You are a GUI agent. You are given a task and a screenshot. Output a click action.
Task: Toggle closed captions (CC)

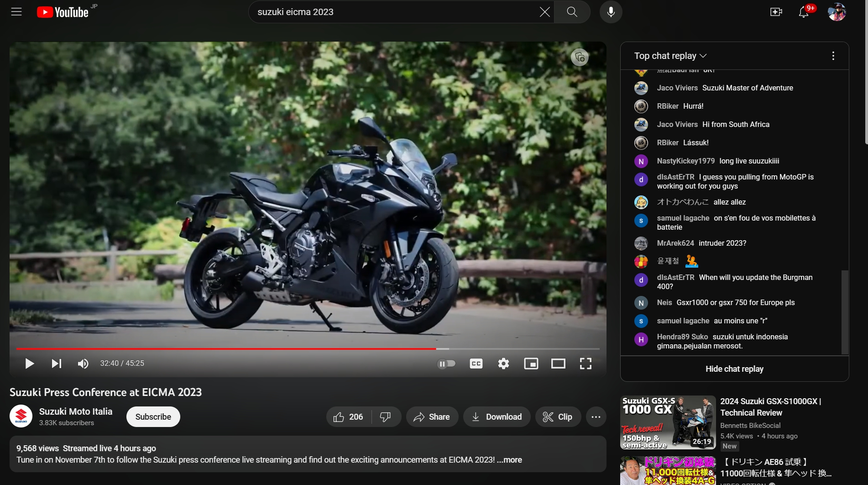[476, 364]
